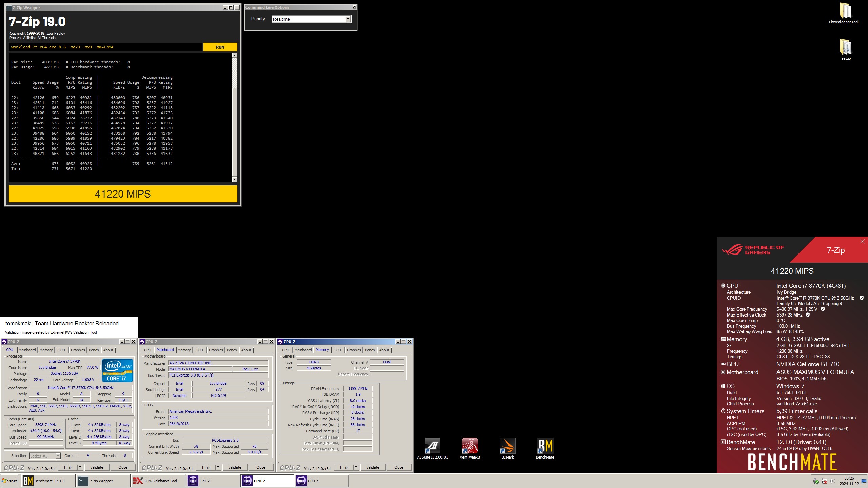Minimize the 7-Zip Wrapper window
Screen dimensions: 868x488
coord(225,7)
